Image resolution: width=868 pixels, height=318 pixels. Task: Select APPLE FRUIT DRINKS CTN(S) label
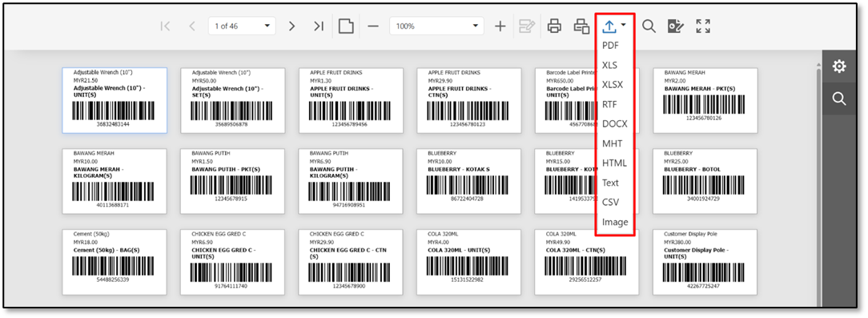click(469, 100)
